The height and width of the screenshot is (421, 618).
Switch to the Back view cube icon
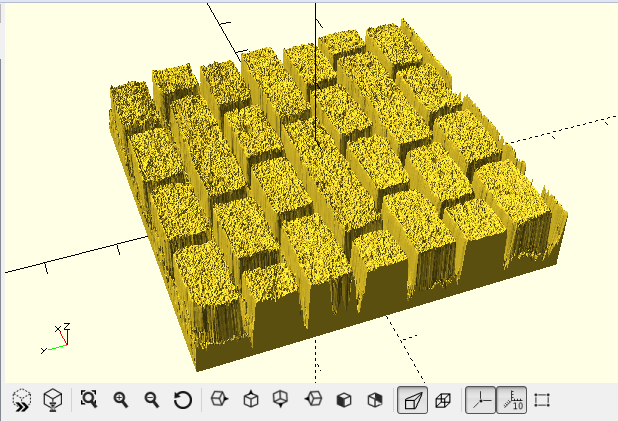click(375, 400)
